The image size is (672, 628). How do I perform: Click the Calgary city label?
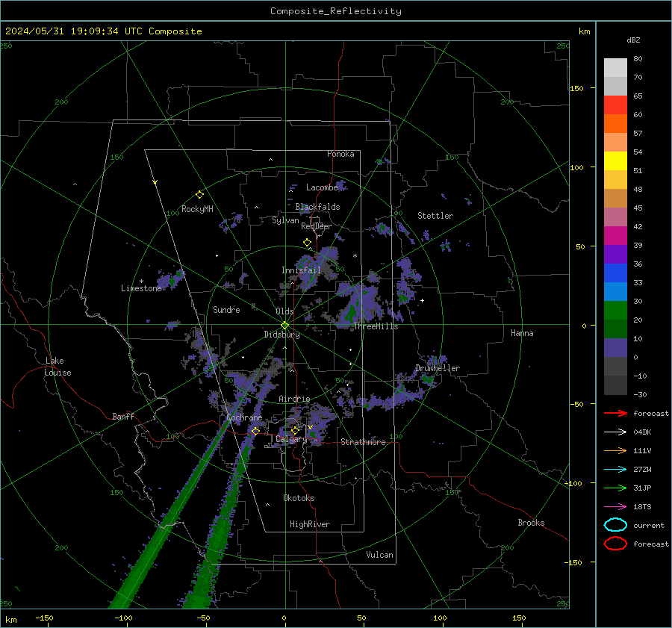pyautogui.click(x=291, y=439)
